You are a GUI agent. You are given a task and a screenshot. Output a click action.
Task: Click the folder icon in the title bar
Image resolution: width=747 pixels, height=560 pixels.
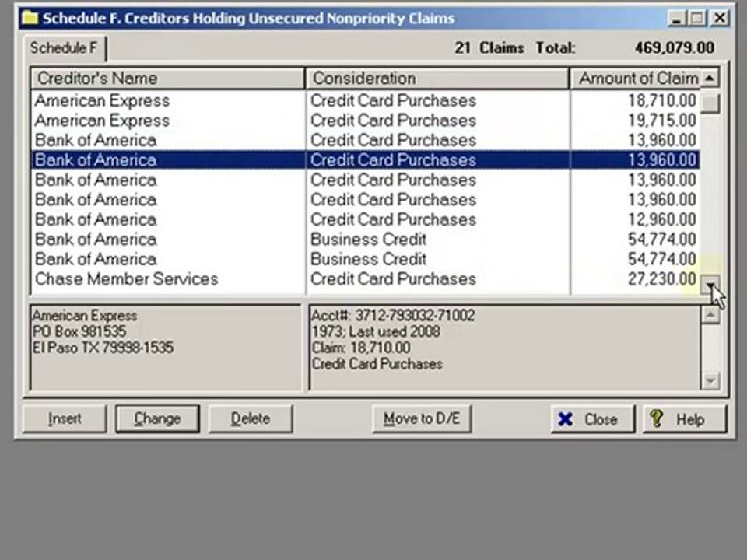pos(30,18)
